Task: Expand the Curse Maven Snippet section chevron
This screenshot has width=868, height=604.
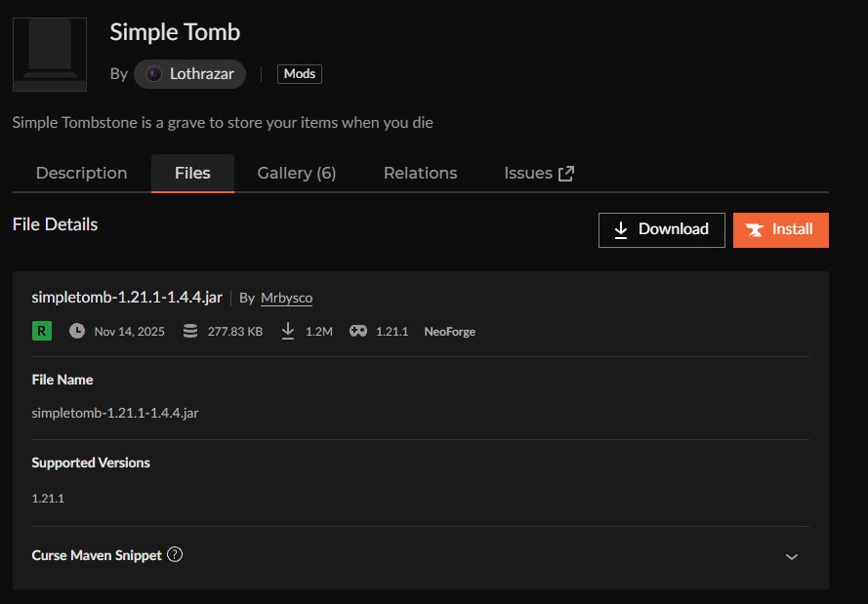Action: pyautogui.click(x=792, y=556)
